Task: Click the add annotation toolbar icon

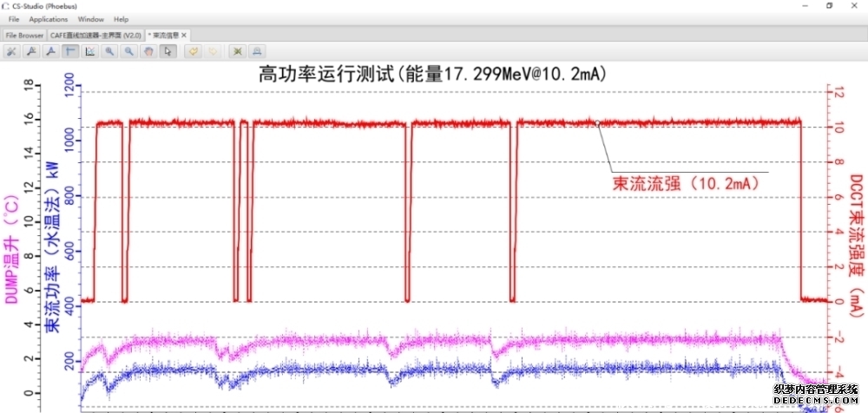Action: (x=31, y=51)
